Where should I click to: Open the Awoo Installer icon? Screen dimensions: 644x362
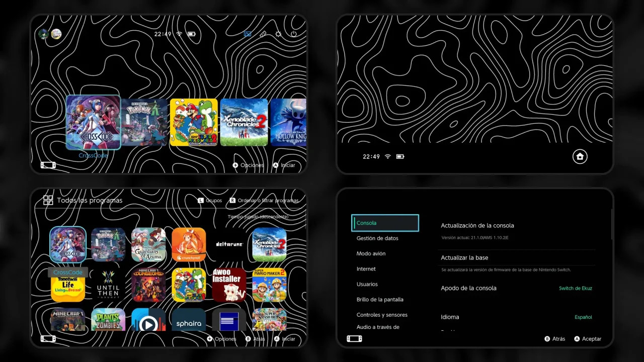coord(229,285)
